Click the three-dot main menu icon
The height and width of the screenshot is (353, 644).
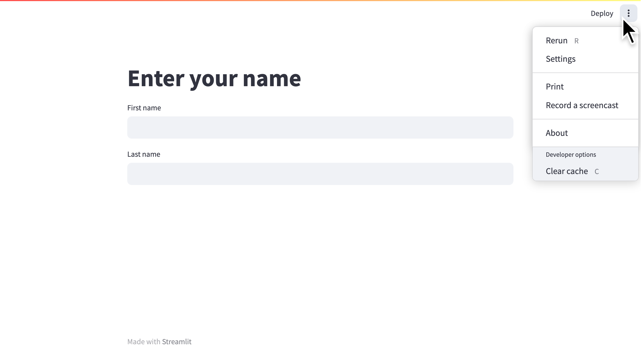pos(628,13)
